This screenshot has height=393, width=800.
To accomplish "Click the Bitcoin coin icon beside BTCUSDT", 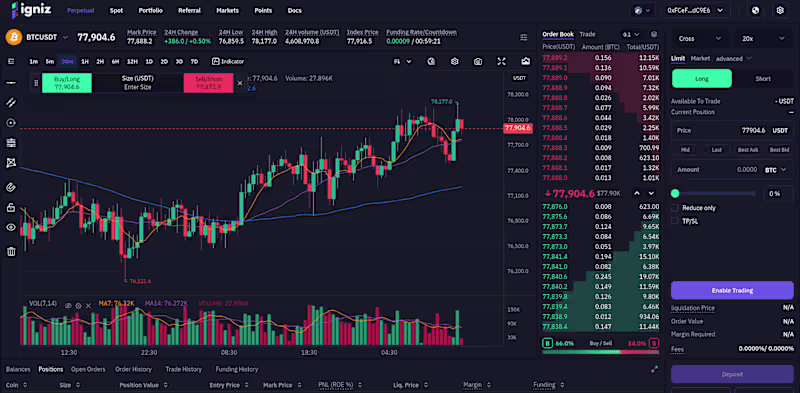I will tap(14, 37).
